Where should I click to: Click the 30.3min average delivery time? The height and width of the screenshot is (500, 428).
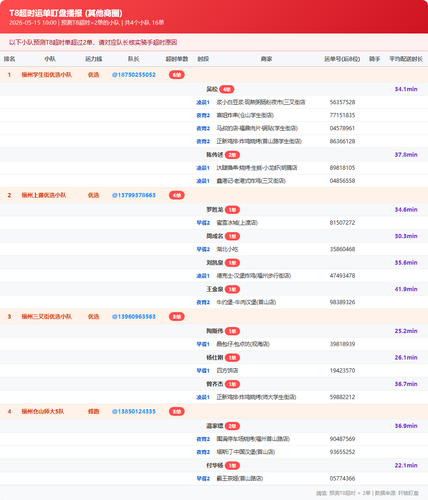(406, 236)
